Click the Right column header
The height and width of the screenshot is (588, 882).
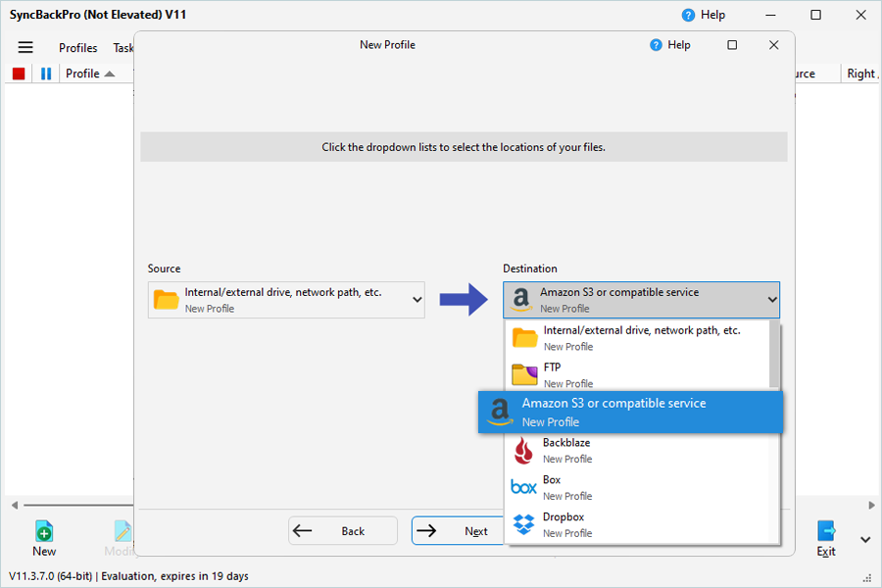click(x=860, y=73)
